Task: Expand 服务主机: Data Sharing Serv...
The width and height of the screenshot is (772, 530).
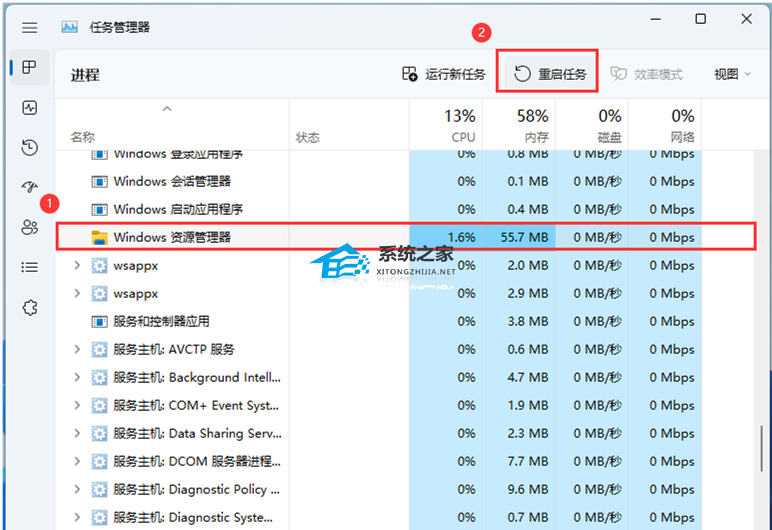Action: pos(77,433)
